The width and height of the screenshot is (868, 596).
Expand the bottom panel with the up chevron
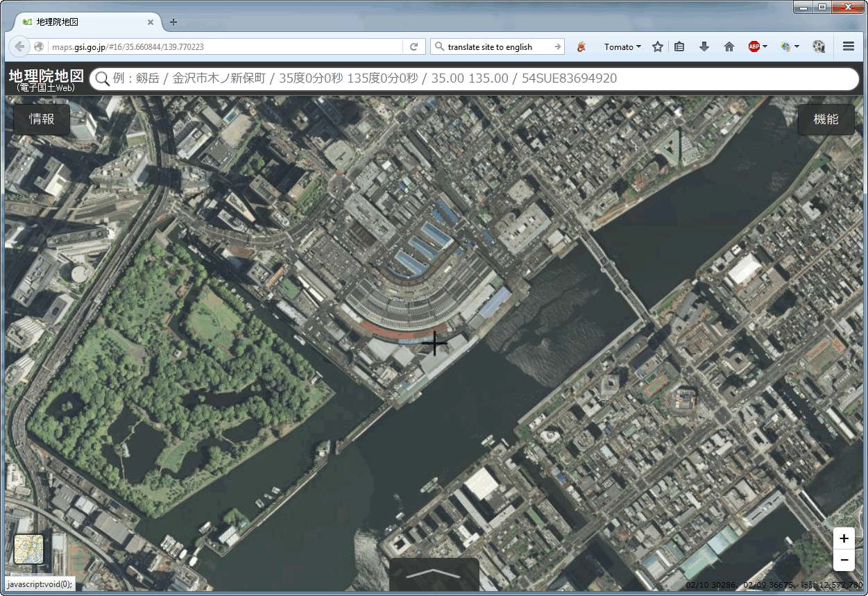434,574
